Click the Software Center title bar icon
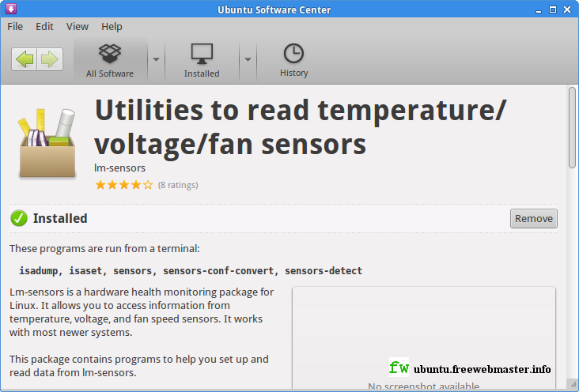579x392 pixels. 11,9
